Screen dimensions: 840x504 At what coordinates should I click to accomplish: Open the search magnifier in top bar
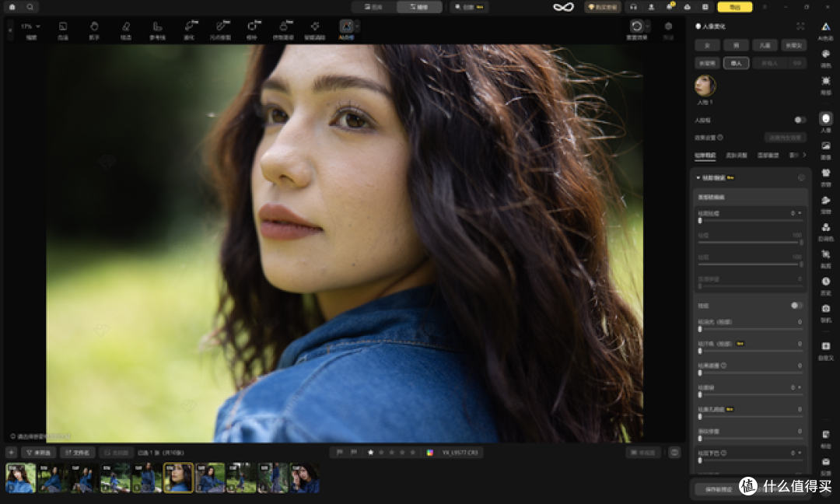30,7
